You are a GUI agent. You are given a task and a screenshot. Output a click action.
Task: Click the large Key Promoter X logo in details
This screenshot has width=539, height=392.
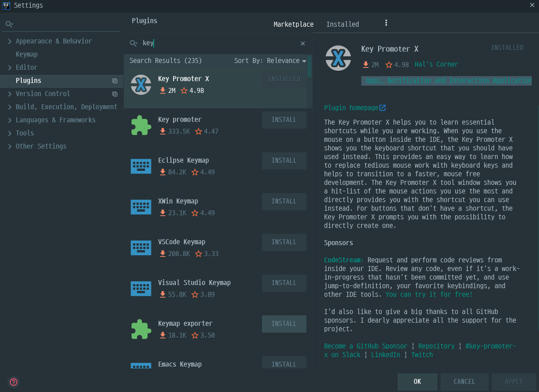point(338,58)
